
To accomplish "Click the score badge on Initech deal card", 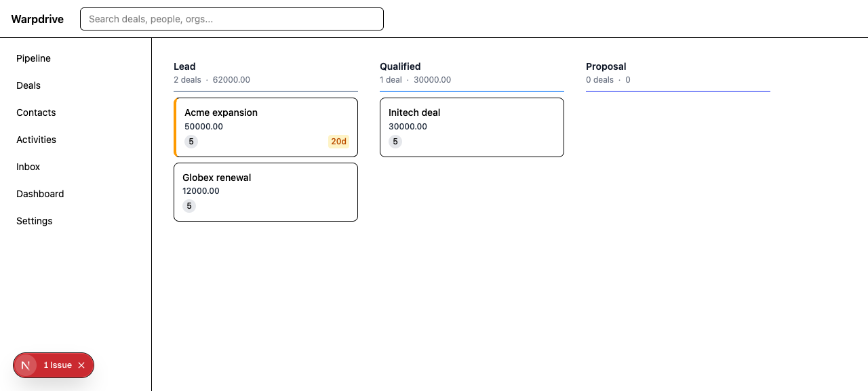I will coord(395,142).
